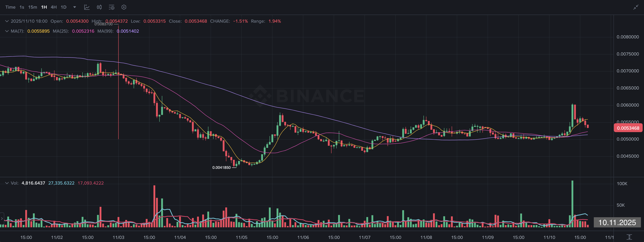Open the technical indicators chart icon
644x242 pixels.
tap(87, 7)
